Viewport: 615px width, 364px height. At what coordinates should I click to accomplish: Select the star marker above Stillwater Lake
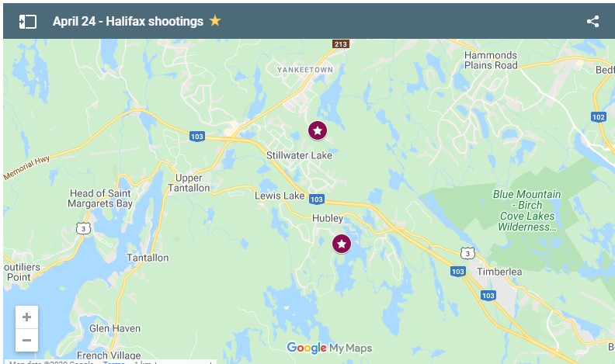[318, 130]
